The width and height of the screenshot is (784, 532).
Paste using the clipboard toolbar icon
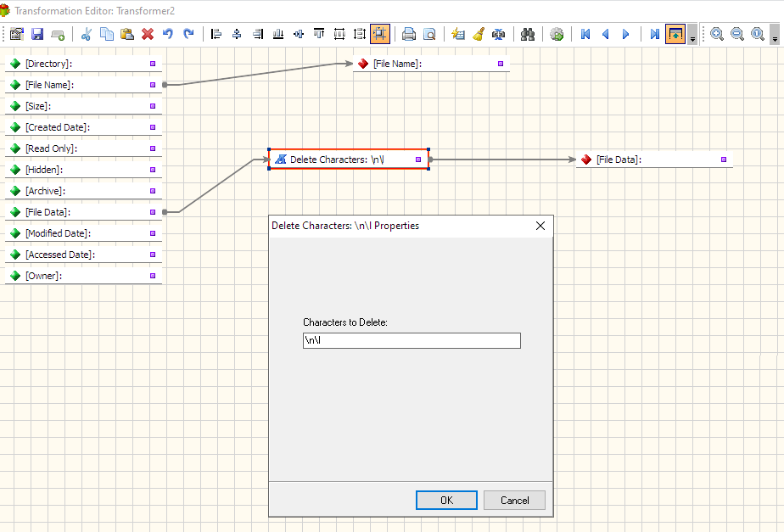(x=127, y=34)
